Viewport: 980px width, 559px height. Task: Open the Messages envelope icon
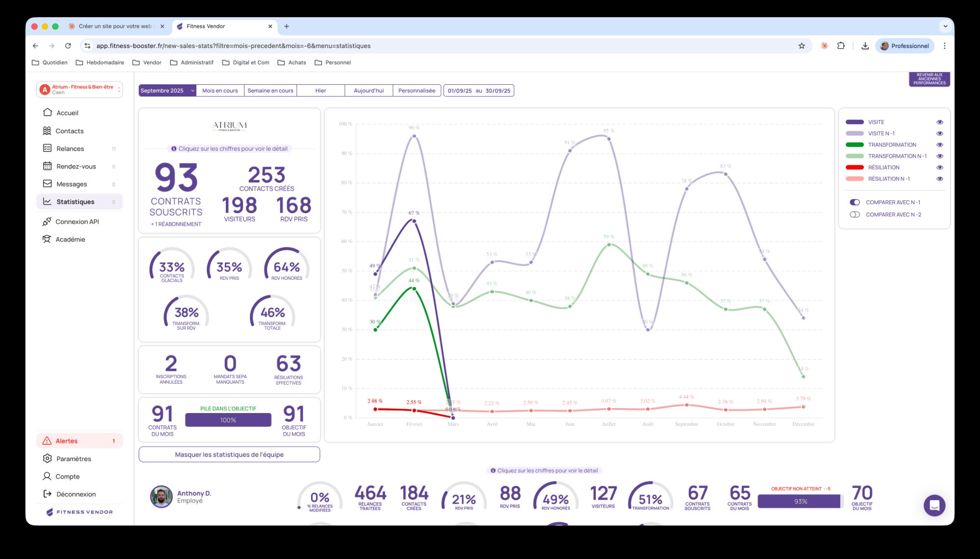pyautogui.click(x=47, y=184)
